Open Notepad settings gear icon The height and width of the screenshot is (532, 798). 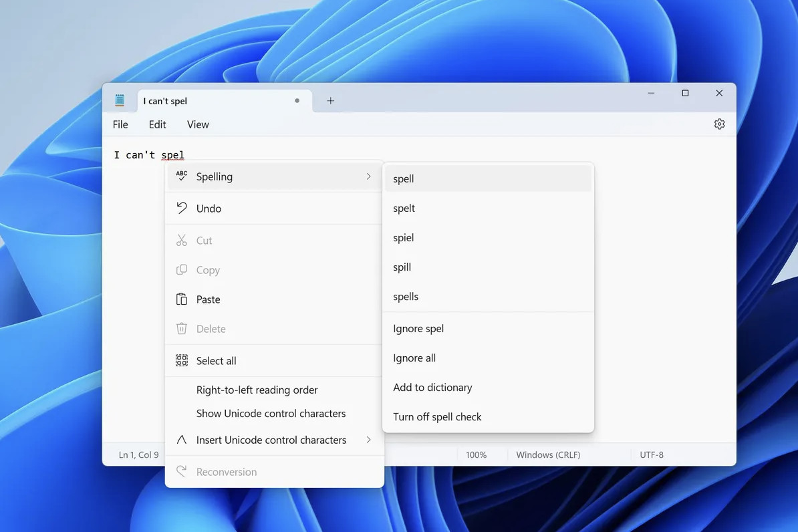pyautogui.click(x=719, y=124)
